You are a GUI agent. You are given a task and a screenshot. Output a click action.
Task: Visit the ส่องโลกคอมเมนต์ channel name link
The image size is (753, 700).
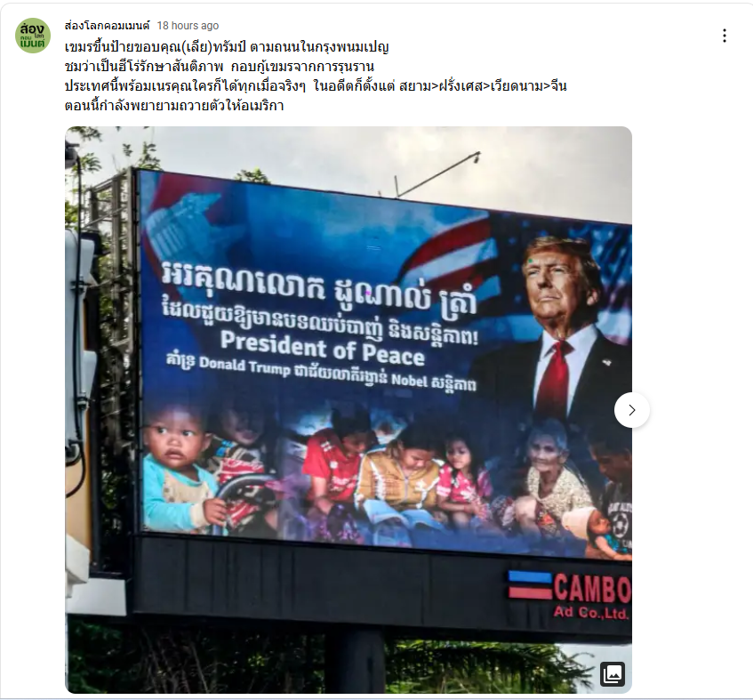click(107, 26)
